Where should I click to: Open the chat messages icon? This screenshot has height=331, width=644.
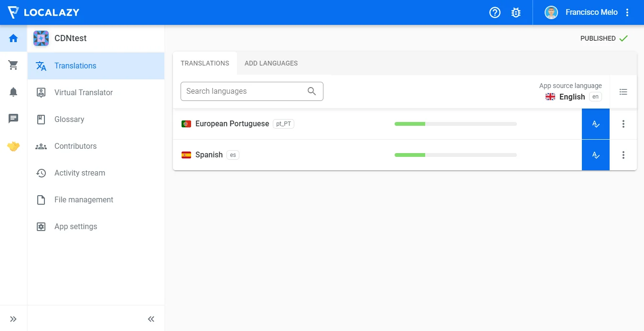(13, 119)
